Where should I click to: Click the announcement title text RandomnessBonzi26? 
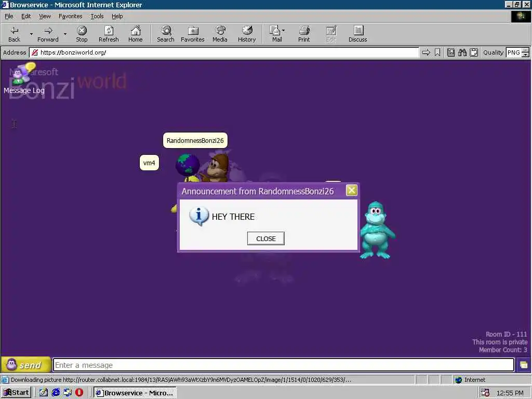tap(296, 191)
